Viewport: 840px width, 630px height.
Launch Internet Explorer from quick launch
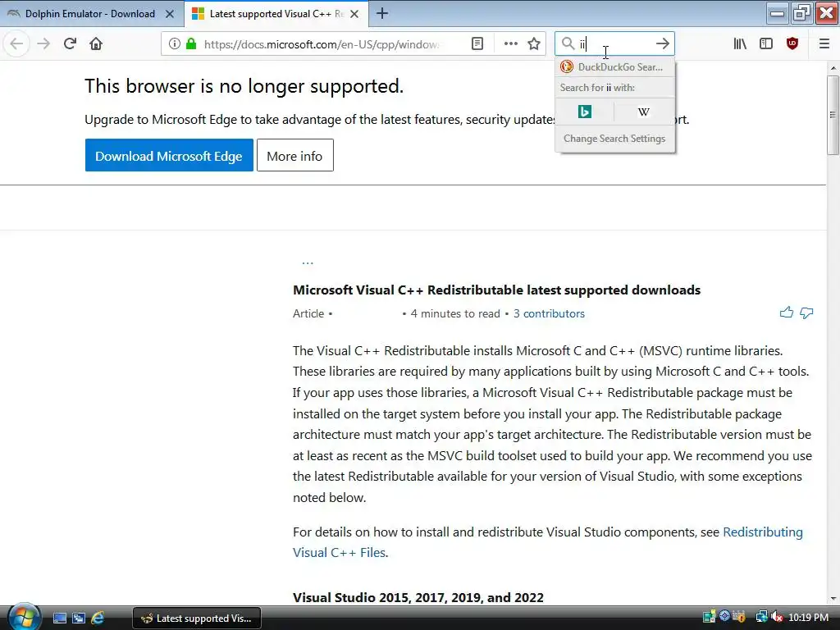(x=98, y=618)
